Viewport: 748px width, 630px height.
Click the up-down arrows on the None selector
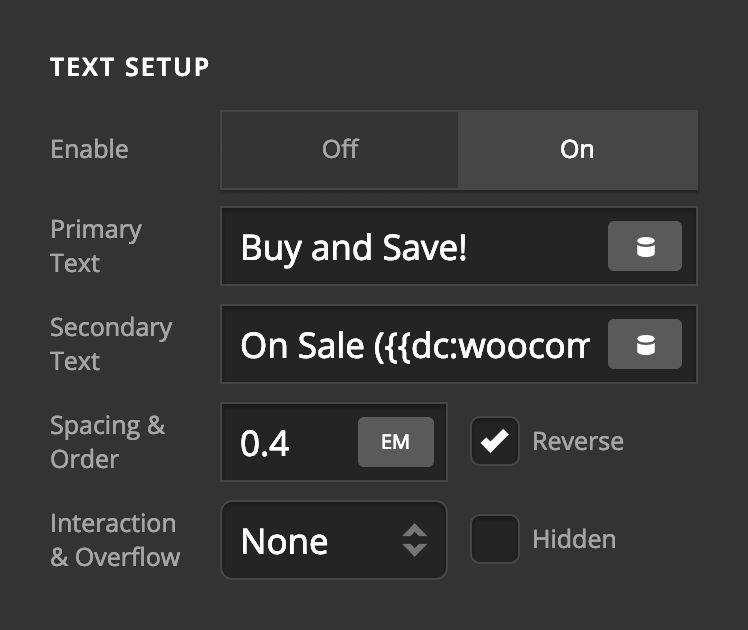[415, 541]
